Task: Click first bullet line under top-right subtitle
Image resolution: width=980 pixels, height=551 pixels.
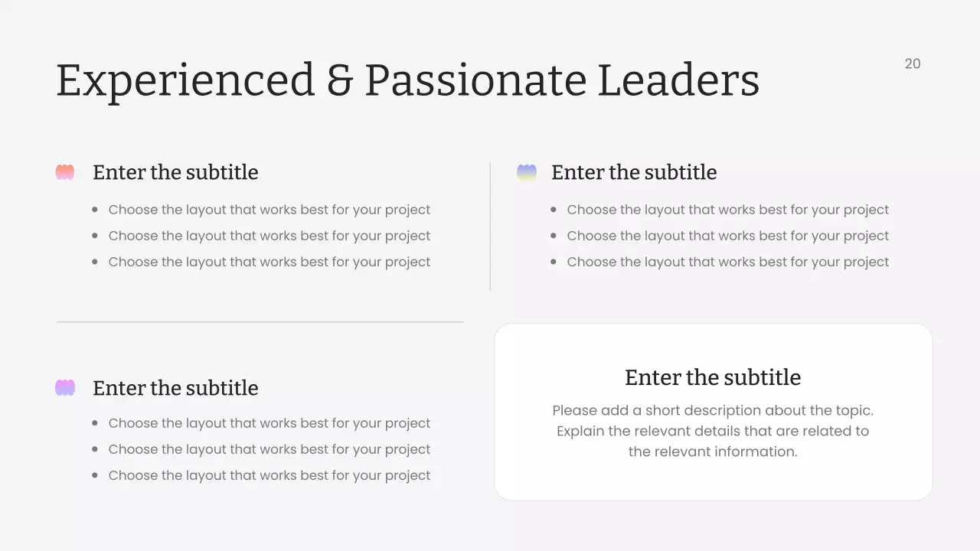Action: [728, 210]
